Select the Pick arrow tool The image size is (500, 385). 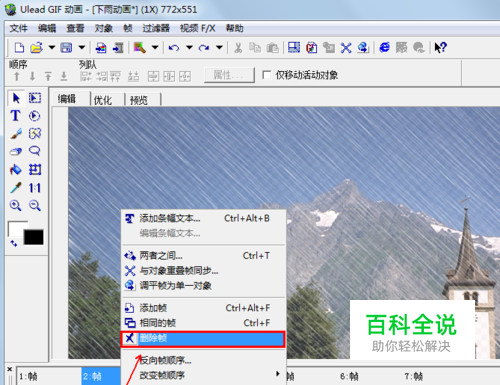[x=16, y=98]
